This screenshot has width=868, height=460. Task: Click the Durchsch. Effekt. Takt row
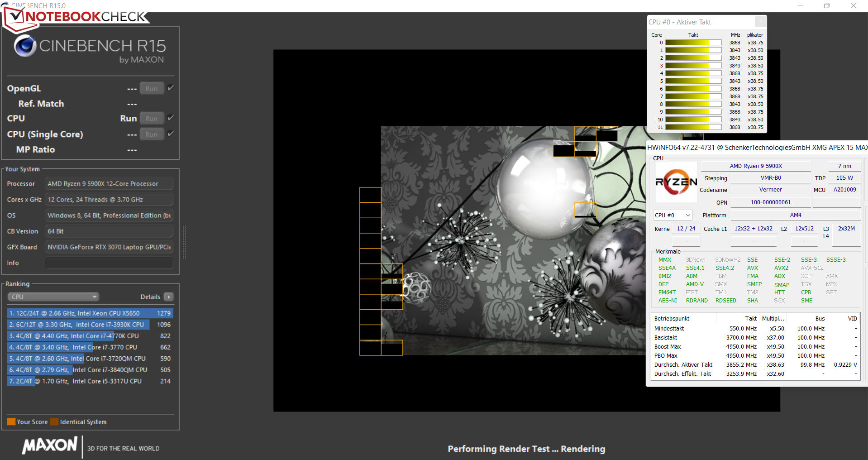click(755, 374)
